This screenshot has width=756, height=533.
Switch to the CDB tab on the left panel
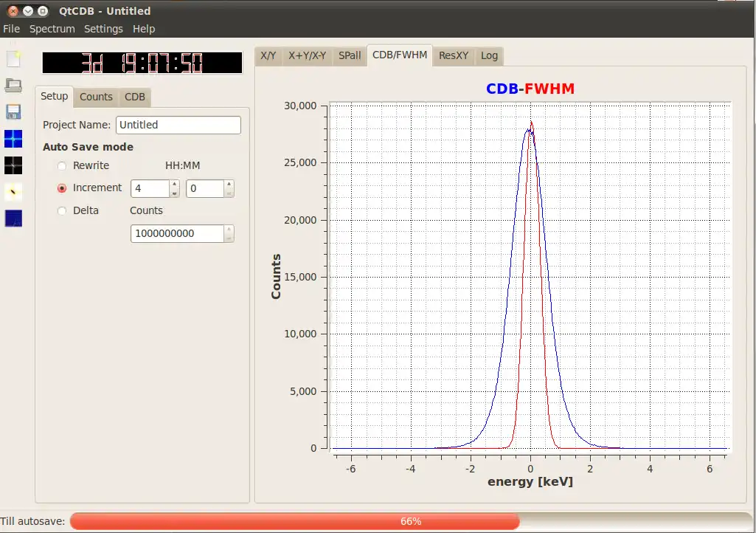[x=134, y=97]
